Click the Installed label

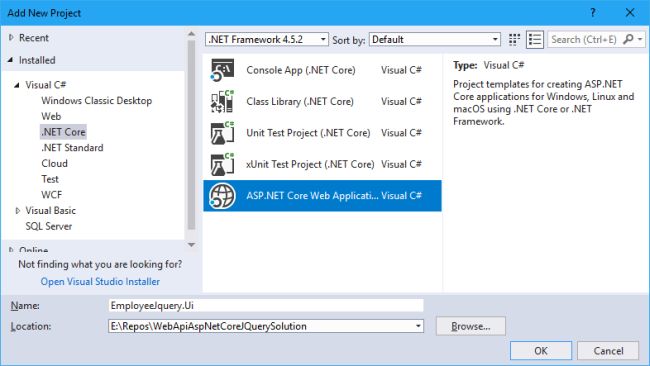coord(37,60)
